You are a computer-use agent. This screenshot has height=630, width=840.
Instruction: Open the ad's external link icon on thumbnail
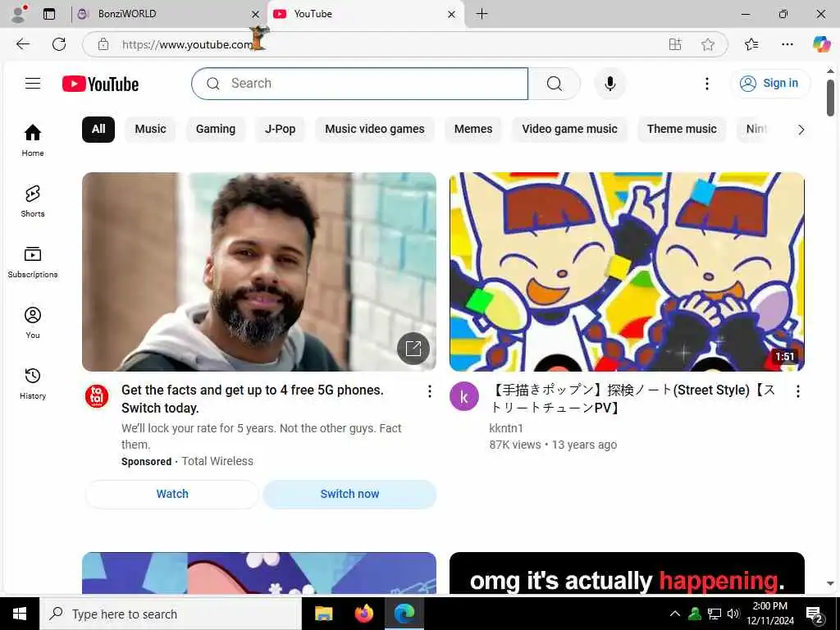[413, 349]
